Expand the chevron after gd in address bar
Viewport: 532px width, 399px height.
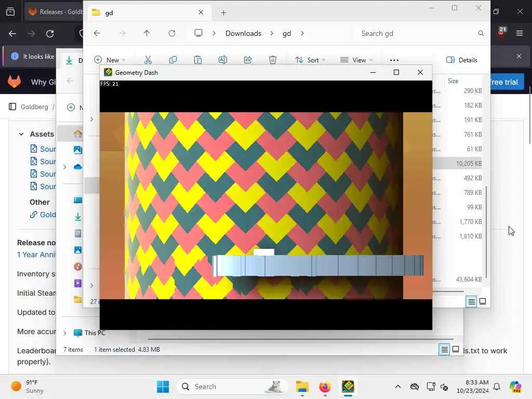point(302,33)
